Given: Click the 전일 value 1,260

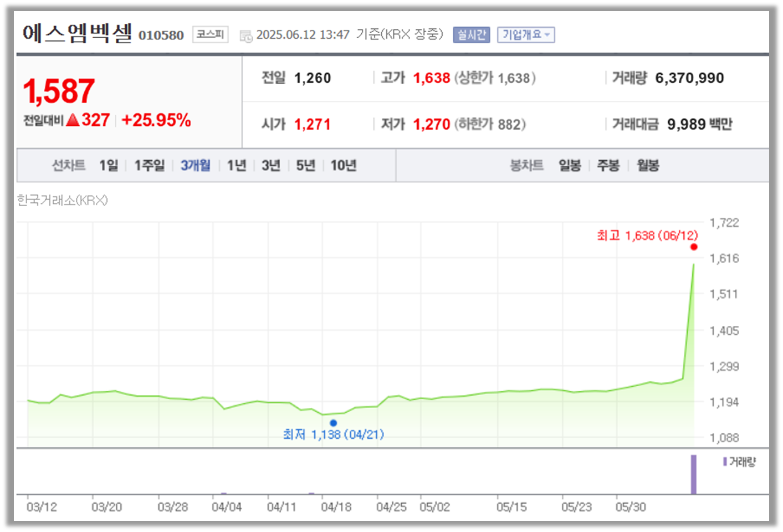Looking at the screenshot, I should click(x=313, y=78).
